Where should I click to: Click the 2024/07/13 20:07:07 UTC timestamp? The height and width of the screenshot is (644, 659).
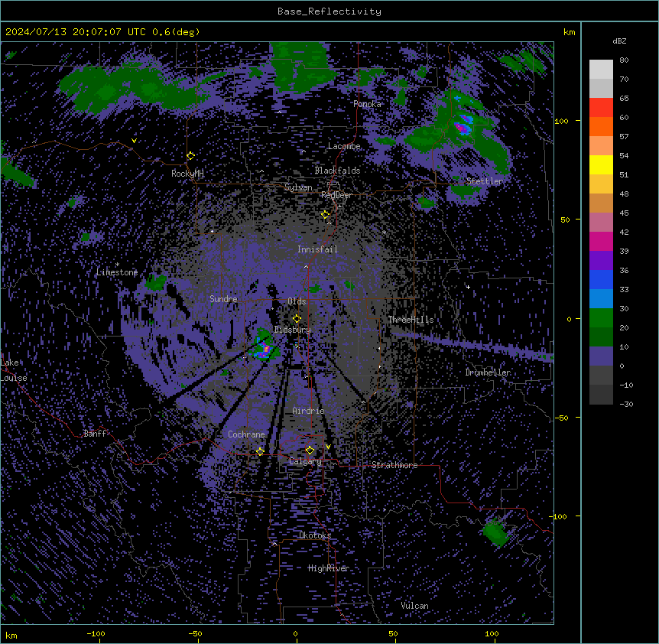76,32
